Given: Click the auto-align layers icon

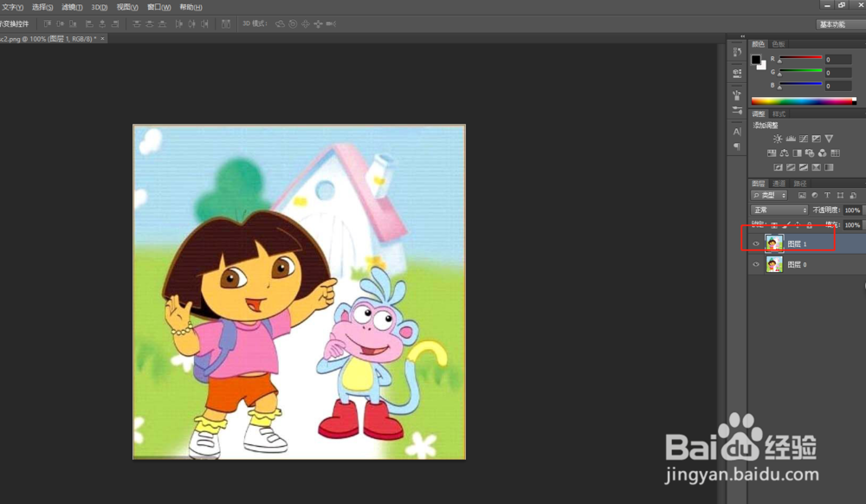Looking at the screenshot, I should point(226,23).
